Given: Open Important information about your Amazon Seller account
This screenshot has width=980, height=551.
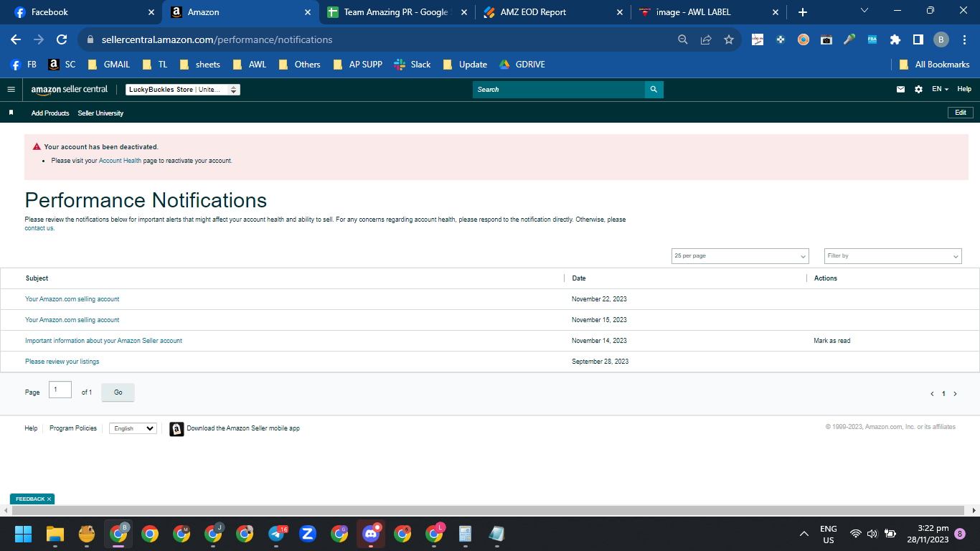Looking at the screenshot, I should tap(104, 341).
